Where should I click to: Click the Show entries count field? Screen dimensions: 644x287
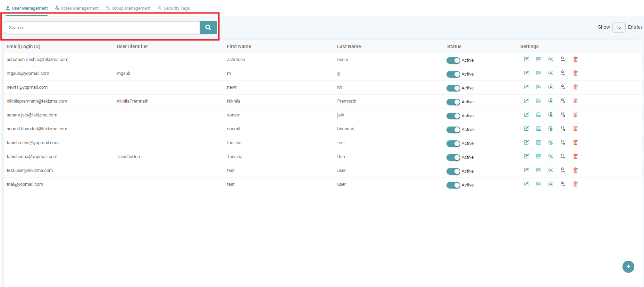(619, 27)
